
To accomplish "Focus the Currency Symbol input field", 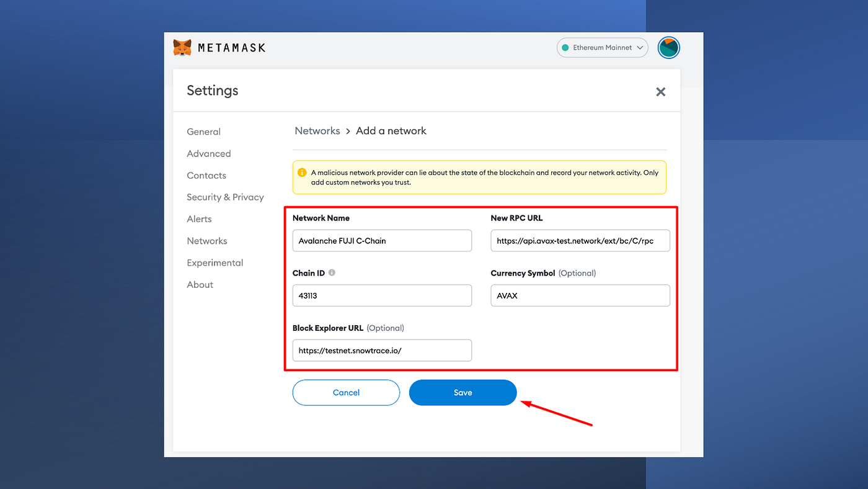I will click(x=580, y=295).
